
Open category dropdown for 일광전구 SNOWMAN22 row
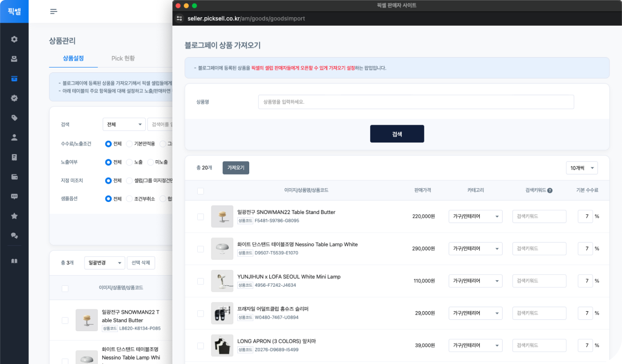(475, 217)
